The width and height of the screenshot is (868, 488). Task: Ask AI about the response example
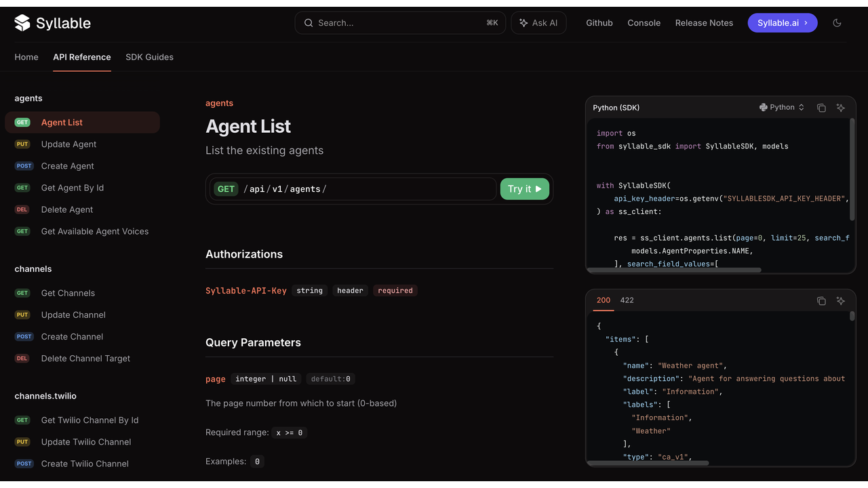tap(841, 300)
